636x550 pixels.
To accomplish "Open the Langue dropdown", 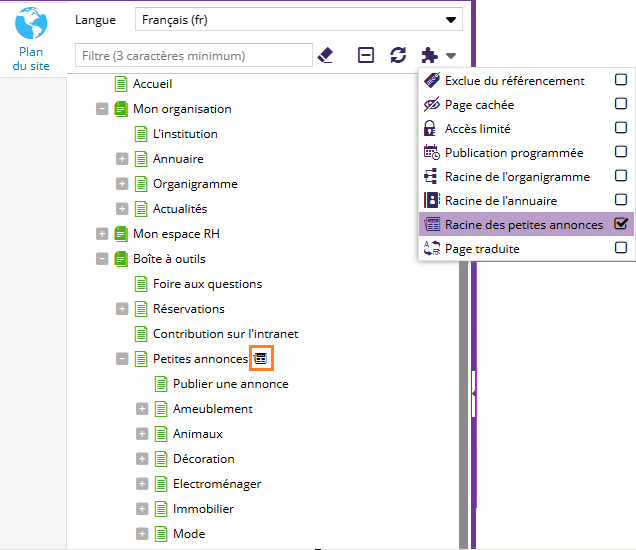I will pyautogui.click(x=299, y=20).
